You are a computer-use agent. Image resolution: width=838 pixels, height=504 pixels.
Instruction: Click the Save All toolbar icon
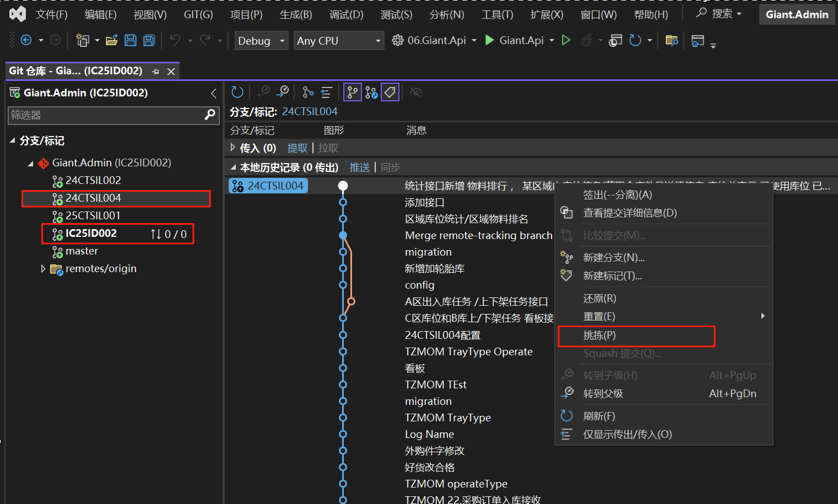coord(149,40)
